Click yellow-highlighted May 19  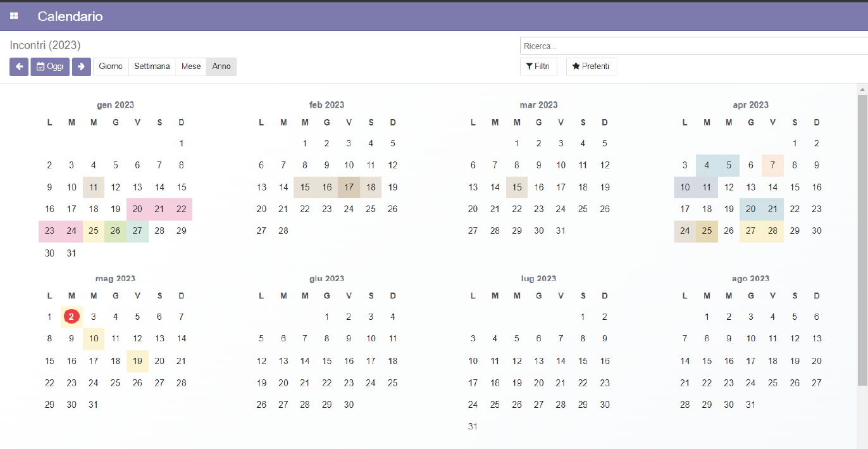tap(137, 361)
